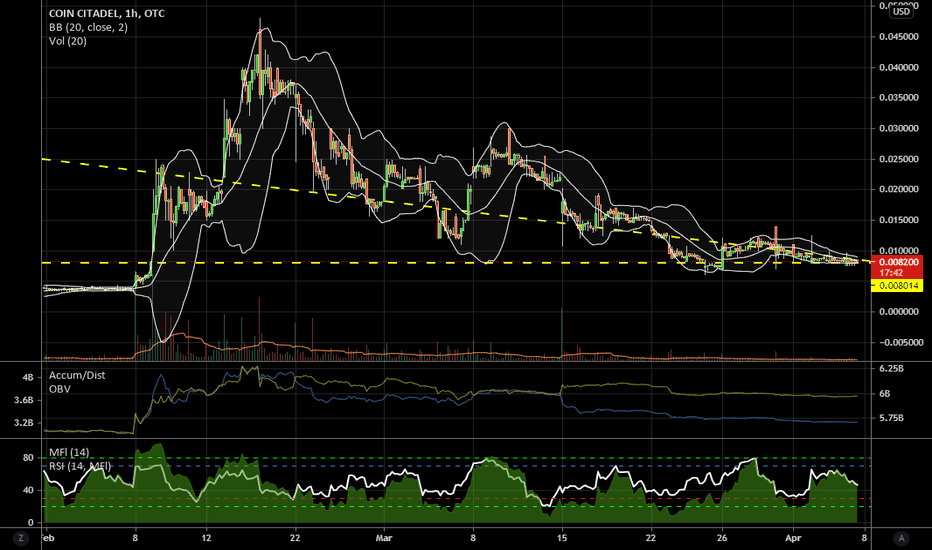Image resolution: width=932 pixels, height=550 pixels.
Task: Click the 3.2B left-axis value
Action: [24, 423]
